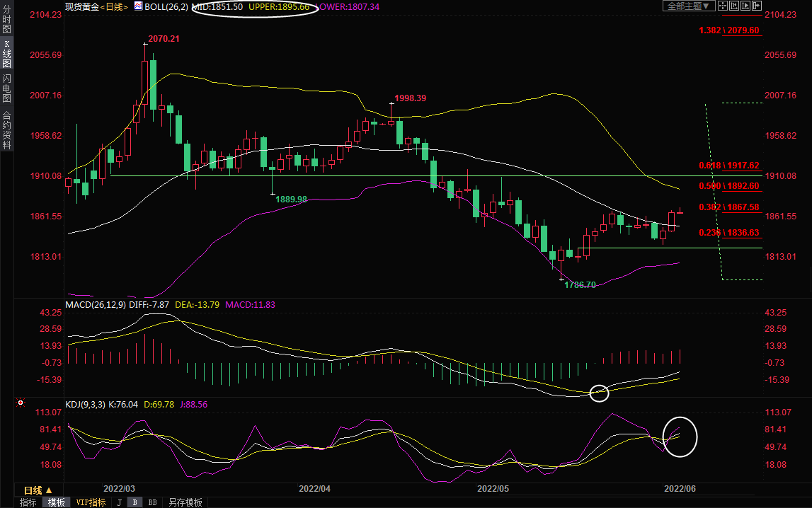Expand the 日线 period selector
Image resolution: width=812 pixels, height=508 pixels.
(38, 490)
